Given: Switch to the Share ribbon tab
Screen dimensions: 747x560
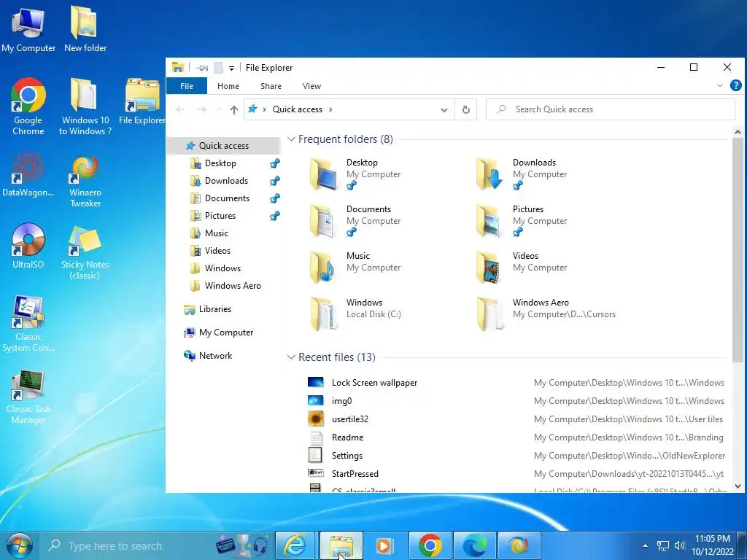Looking at the screenshot, I should click(271, 86).
